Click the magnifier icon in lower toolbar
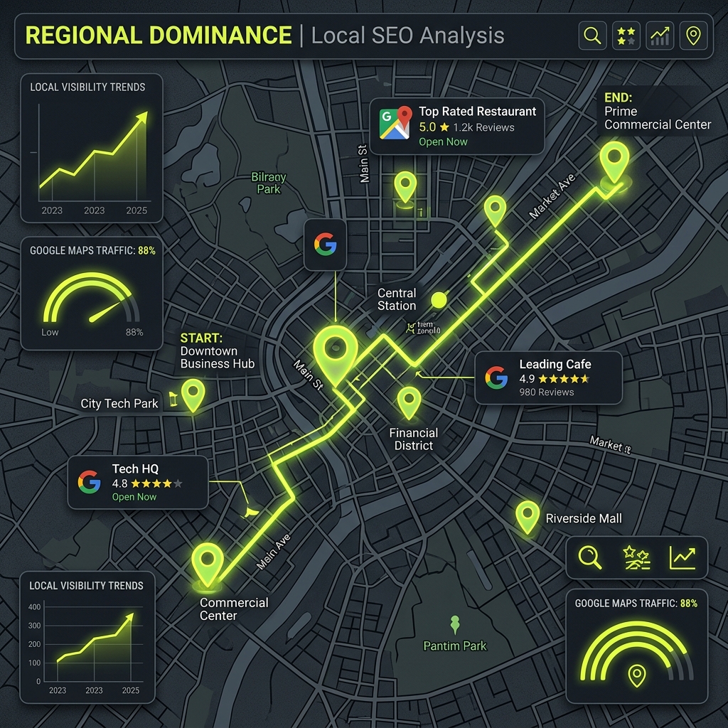Screen dimensions: 728x728 [x=590, y=557]
